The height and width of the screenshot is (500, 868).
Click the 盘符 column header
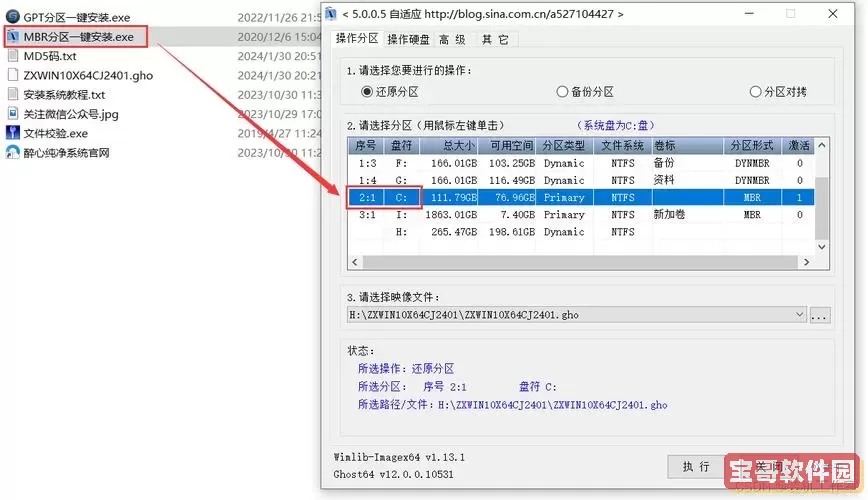(x=401, y=146)
